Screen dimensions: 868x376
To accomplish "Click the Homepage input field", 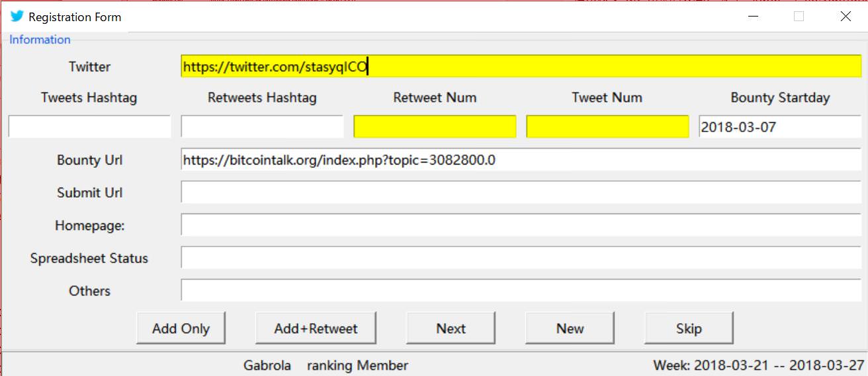I will [521, 225].
